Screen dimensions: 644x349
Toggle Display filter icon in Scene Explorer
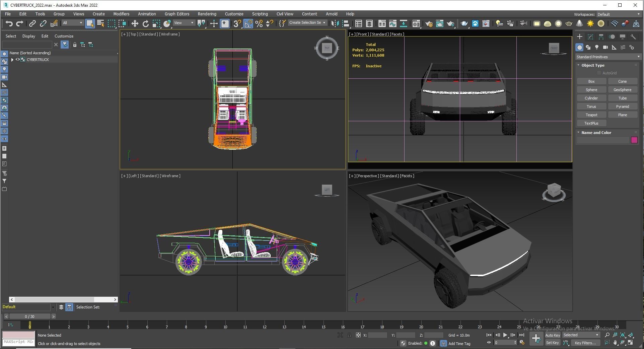tap(65, 45)
